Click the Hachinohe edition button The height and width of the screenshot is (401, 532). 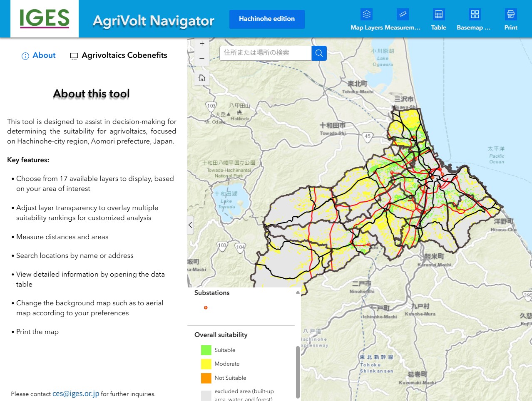click(267, 19)
